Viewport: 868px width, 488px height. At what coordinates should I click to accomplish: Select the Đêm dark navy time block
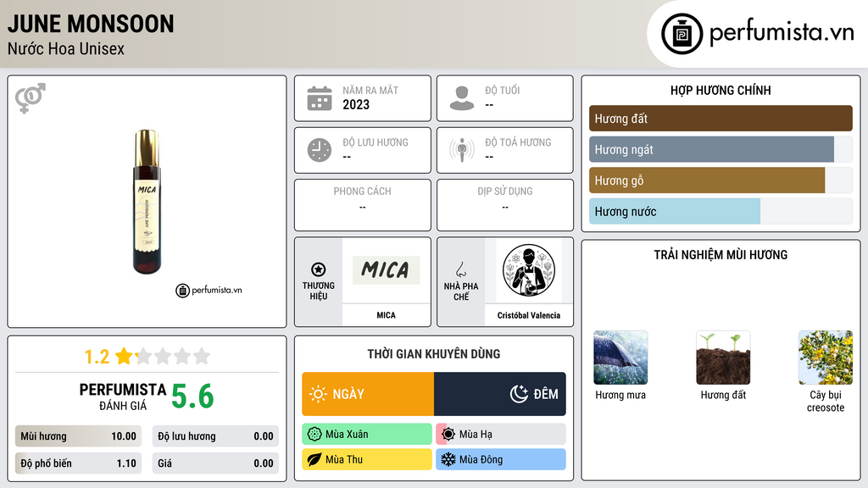click(x=500, y=394)
